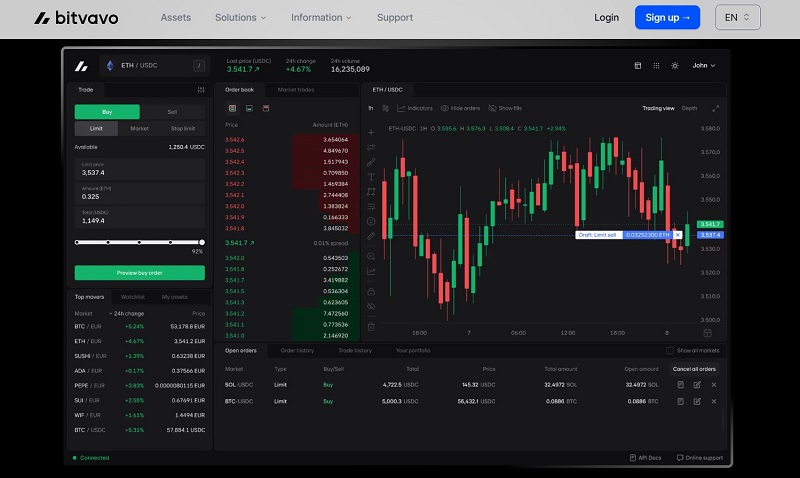
Task: Open the Market trades tab
Action: [296, 90]
